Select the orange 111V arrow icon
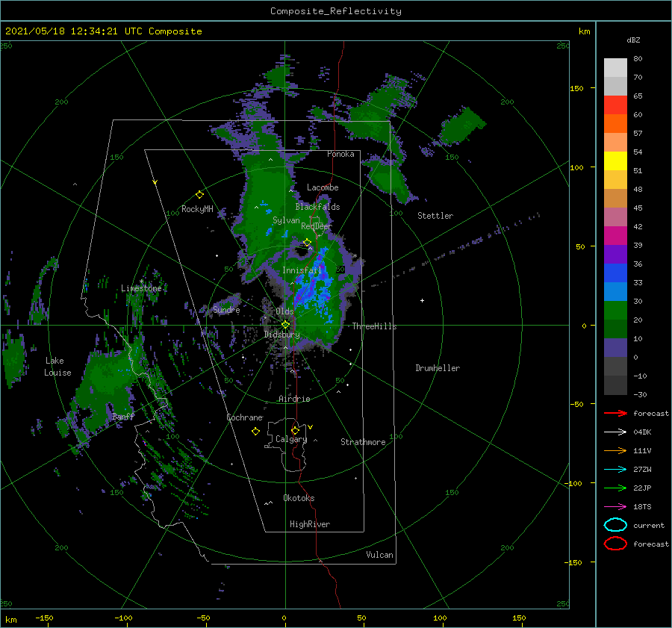 pyautogui.click(x=615, y=450)
